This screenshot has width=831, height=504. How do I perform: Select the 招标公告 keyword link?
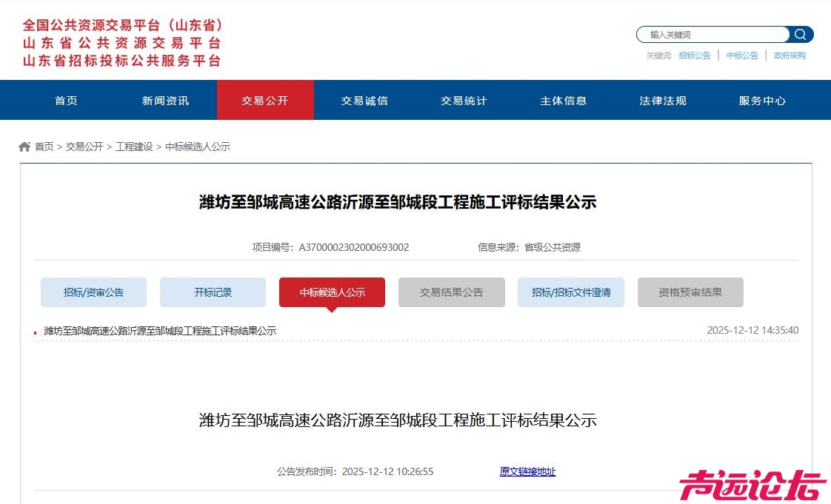point(694,56)
